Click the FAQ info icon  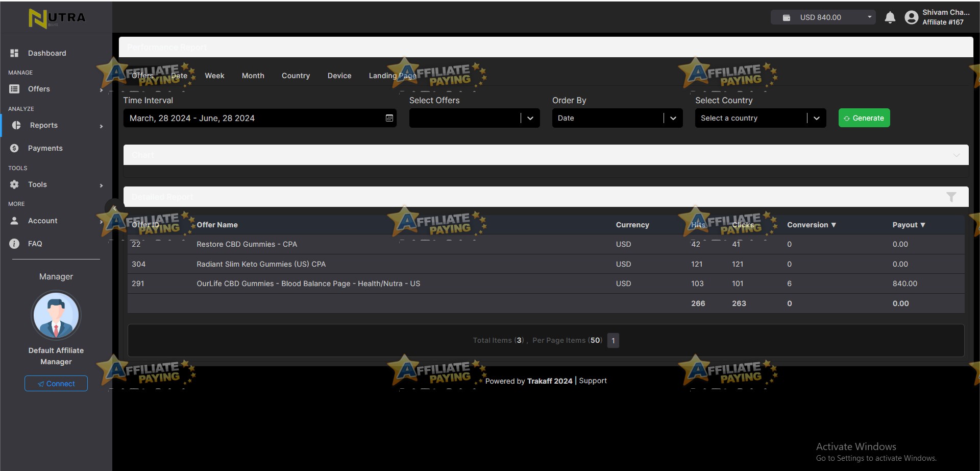click(x=14, y=244)
